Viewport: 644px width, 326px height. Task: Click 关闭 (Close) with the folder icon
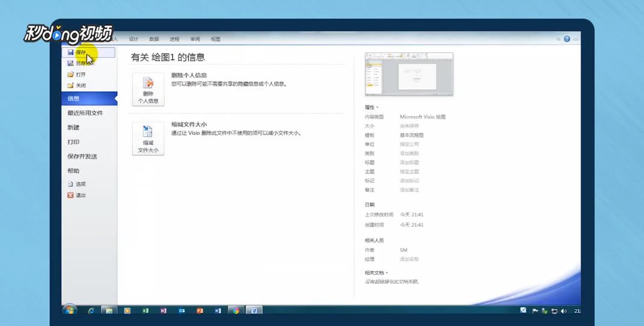(77, 85)
